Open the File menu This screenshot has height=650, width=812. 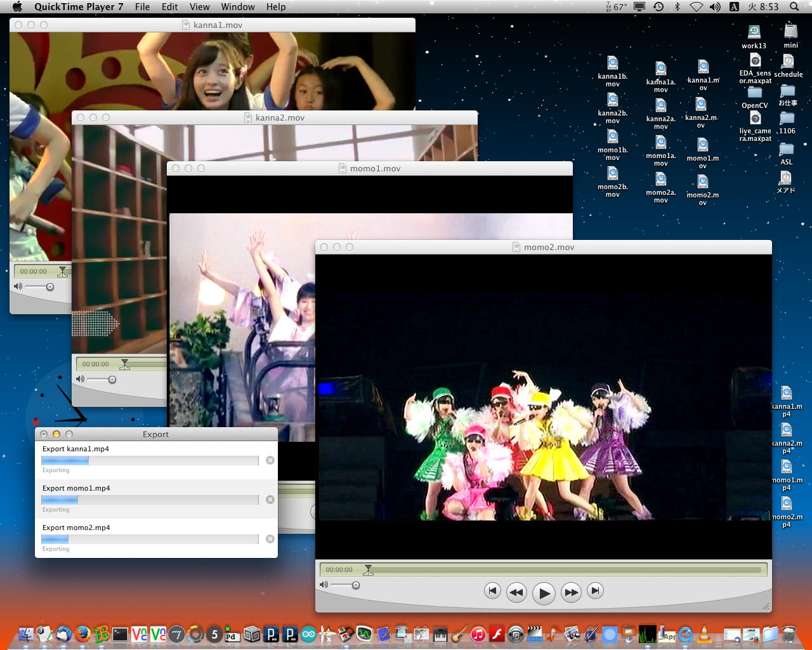coord(142,7)
